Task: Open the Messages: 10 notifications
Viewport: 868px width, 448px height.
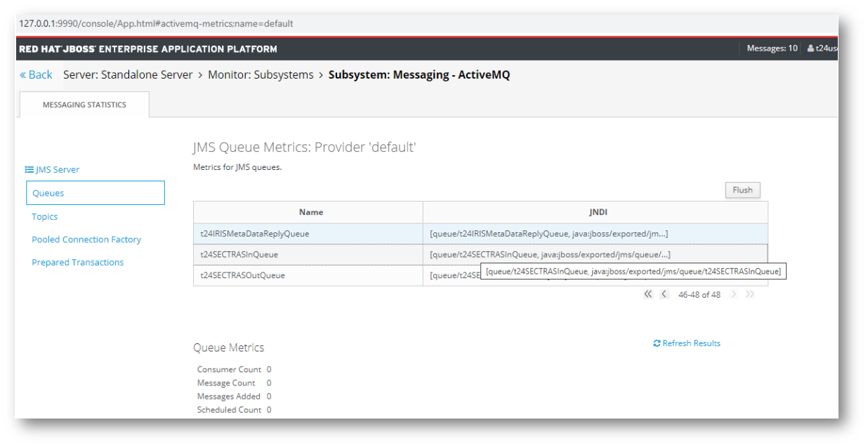Action: pos(771,48)
